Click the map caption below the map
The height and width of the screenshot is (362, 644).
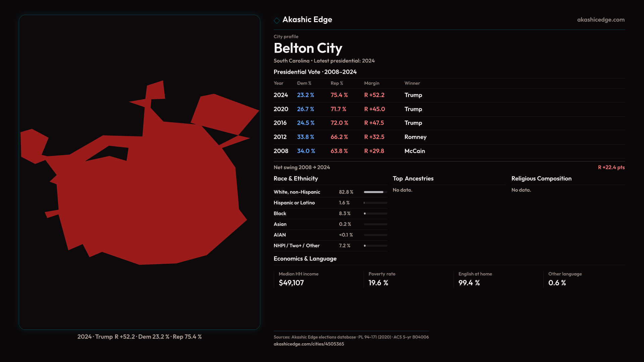(140, 337)
